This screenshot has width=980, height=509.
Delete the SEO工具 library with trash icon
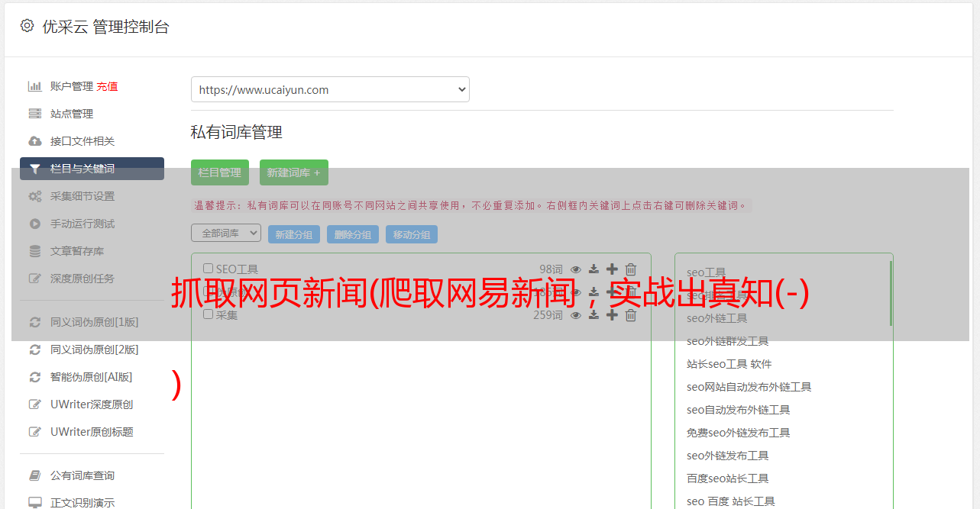pyautogui.click(x=630, y=269)
